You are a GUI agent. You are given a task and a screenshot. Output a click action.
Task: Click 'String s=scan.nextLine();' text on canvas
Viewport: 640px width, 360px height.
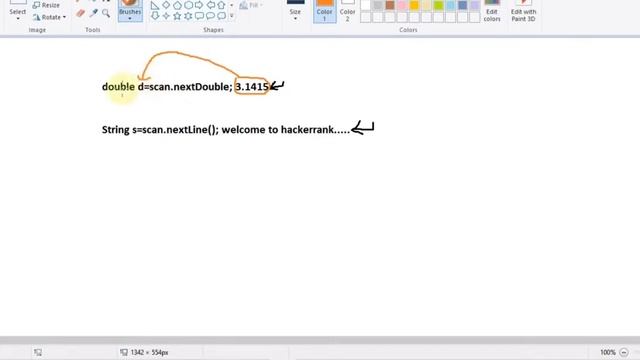click(160, 130)
